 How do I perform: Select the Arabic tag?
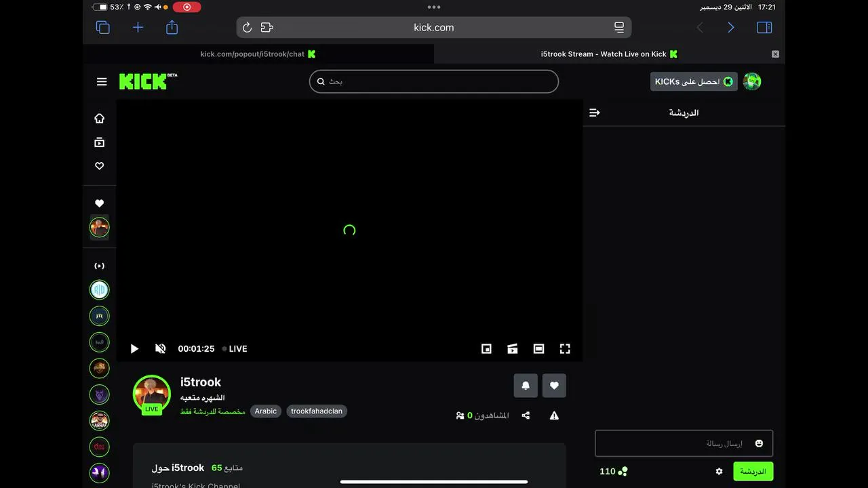coord(266,411)
